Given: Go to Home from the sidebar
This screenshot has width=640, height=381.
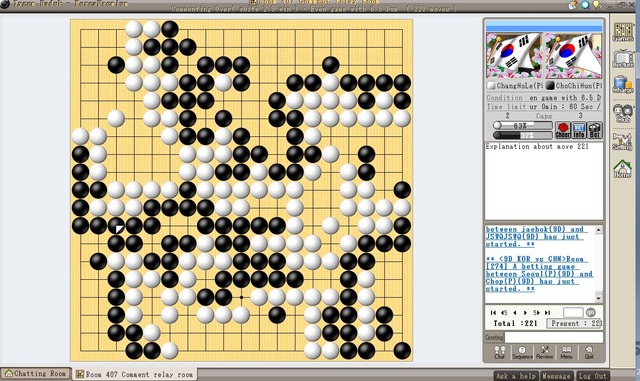Looking at the screenshot, I should (623, 169).
